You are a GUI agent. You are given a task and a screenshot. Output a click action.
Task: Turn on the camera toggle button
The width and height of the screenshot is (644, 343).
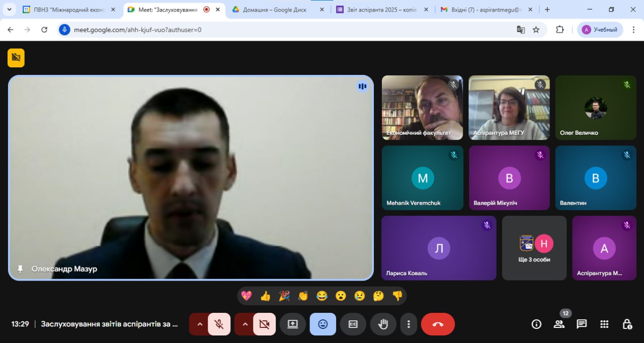264,324
